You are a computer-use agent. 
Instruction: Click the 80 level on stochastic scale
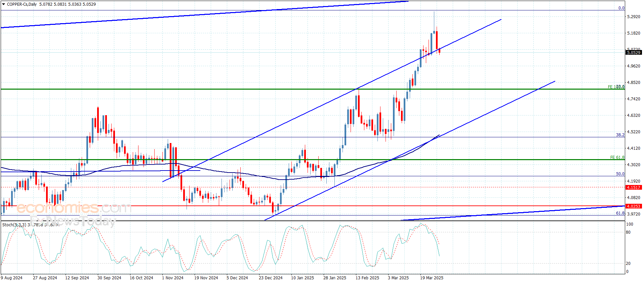coord(628,232)
